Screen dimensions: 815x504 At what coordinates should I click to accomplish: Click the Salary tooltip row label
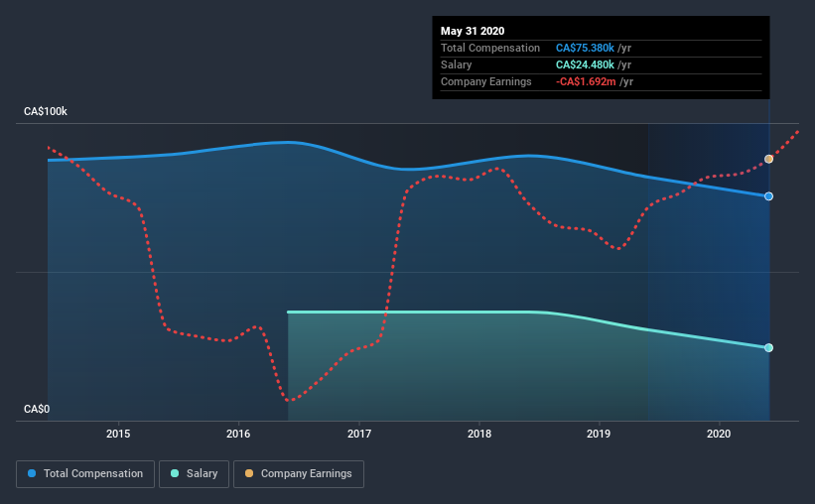(457, 64)
